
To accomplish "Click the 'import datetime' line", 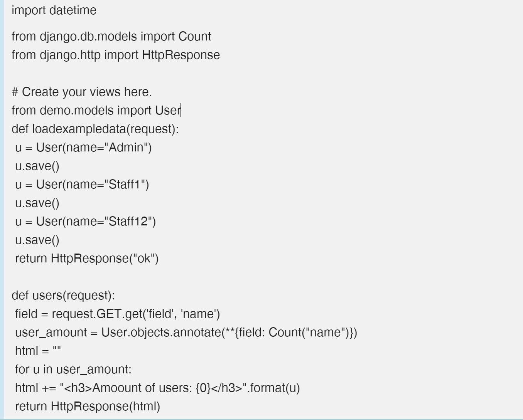I will click(x=54, y=10).
